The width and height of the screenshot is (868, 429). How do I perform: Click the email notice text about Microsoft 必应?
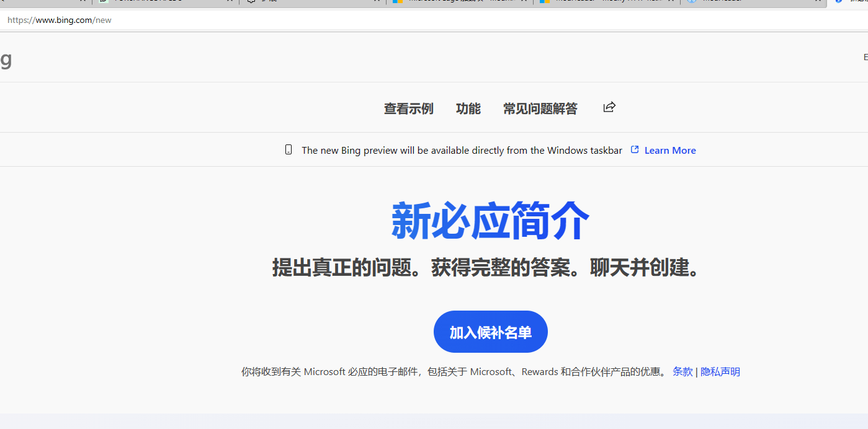[454, 371]
